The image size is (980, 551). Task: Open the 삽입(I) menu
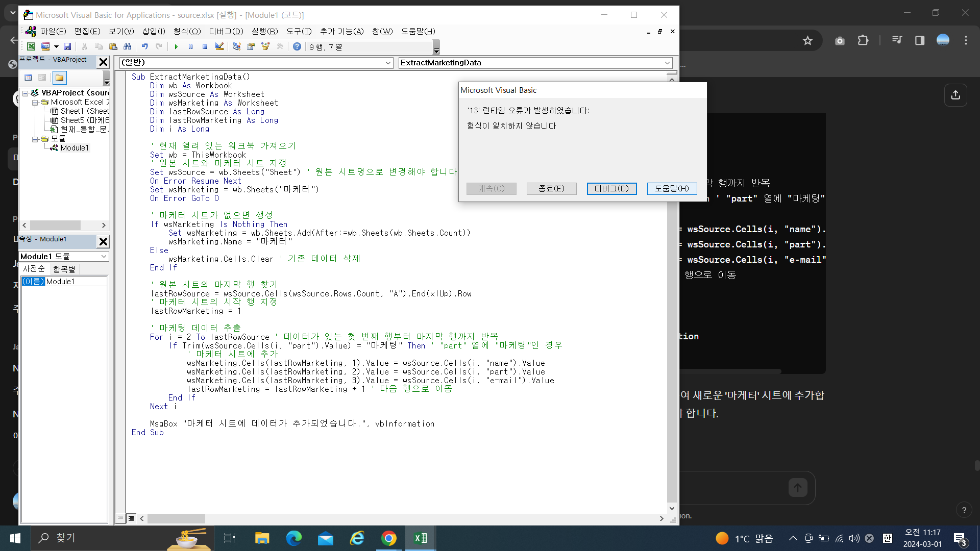coord(154,32)
